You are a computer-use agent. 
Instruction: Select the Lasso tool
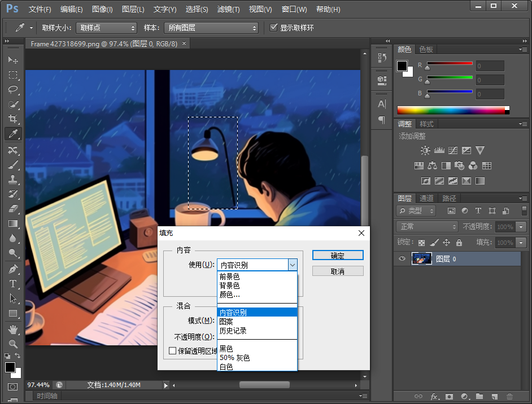coord(12,89)
